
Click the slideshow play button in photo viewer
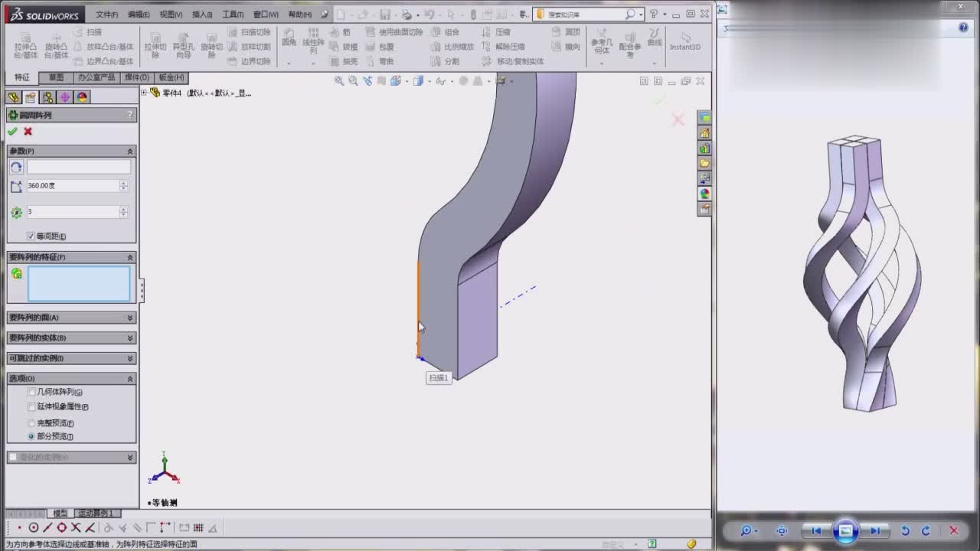pos(845,530)
